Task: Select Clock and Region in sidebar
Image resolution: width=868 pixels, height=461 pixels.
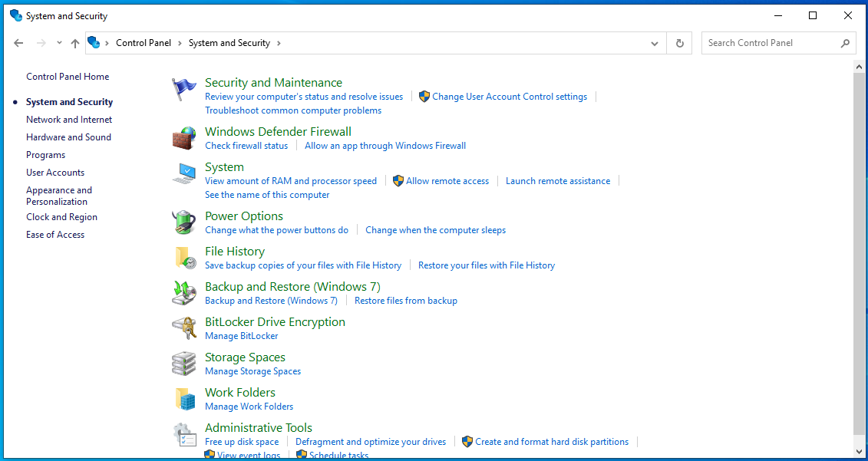Action: click(x=61, y=217)
